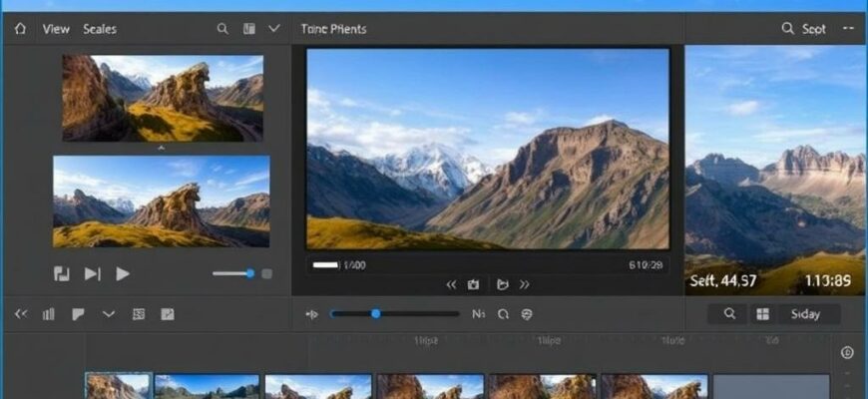
Task: Click the clip mark icon beside camera
Action: pos(502,284)
